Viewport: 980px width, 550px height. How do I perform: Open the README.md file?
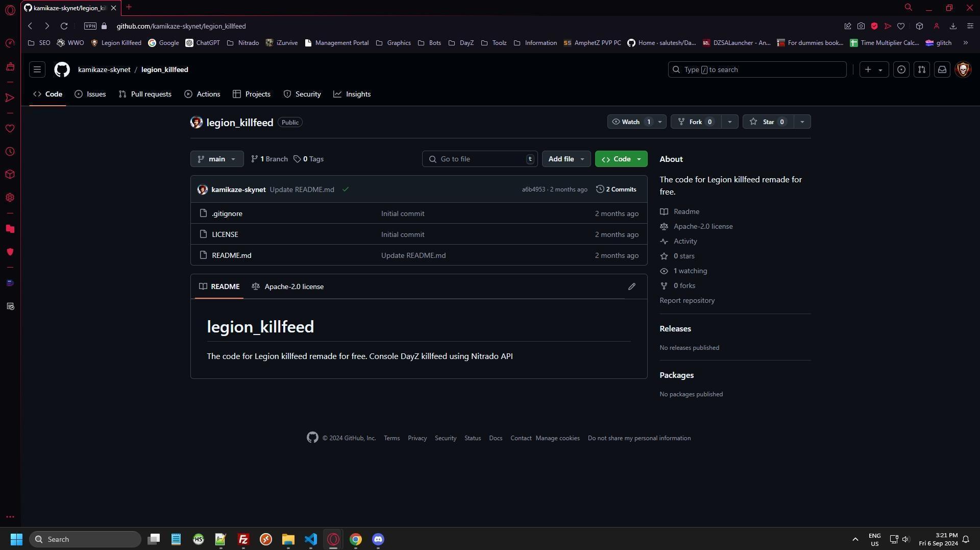coord(232,255)
